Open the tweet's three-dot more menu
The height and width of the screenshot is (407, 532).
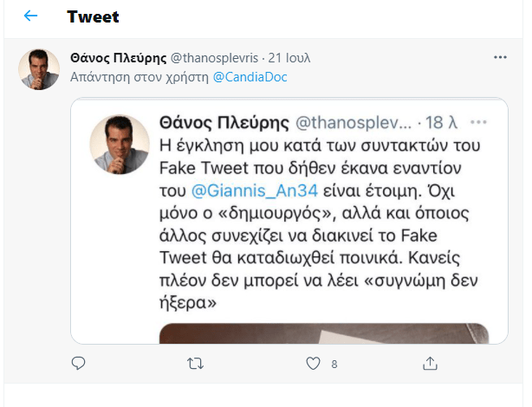tap(500, 57)
